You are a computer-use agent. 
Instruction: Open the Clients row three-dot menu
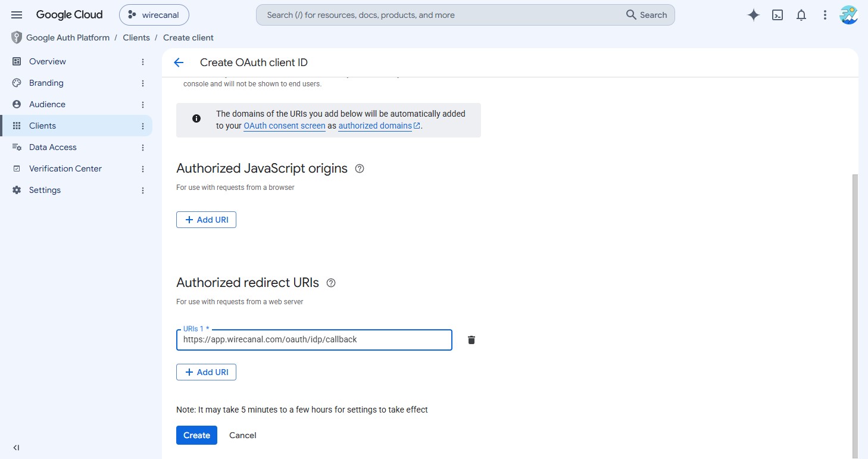click(x=143, y=126)
